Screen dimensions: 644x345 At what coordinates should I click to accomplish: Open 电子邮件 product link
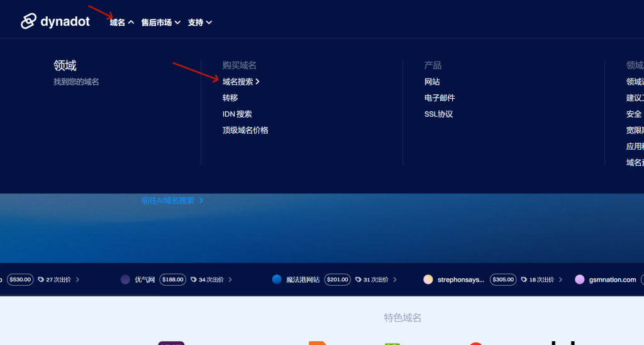click(x=440, y=98)
